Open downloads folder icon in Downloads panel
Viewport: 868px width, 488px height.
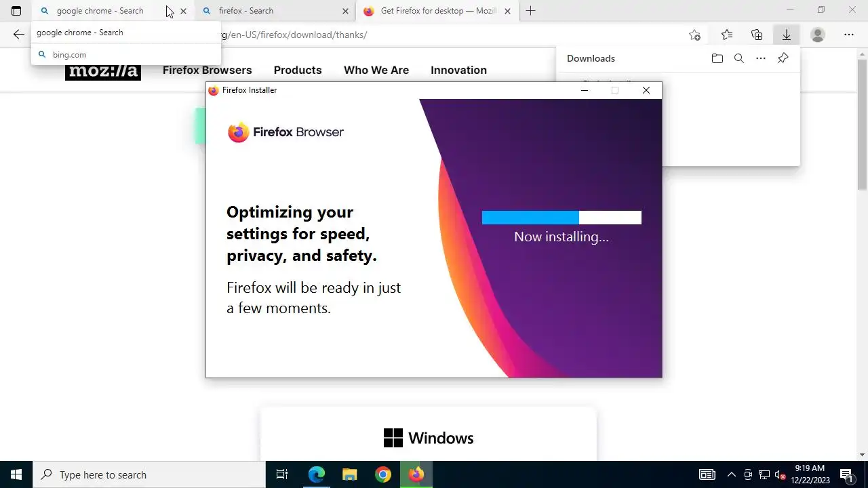(717, 58)
